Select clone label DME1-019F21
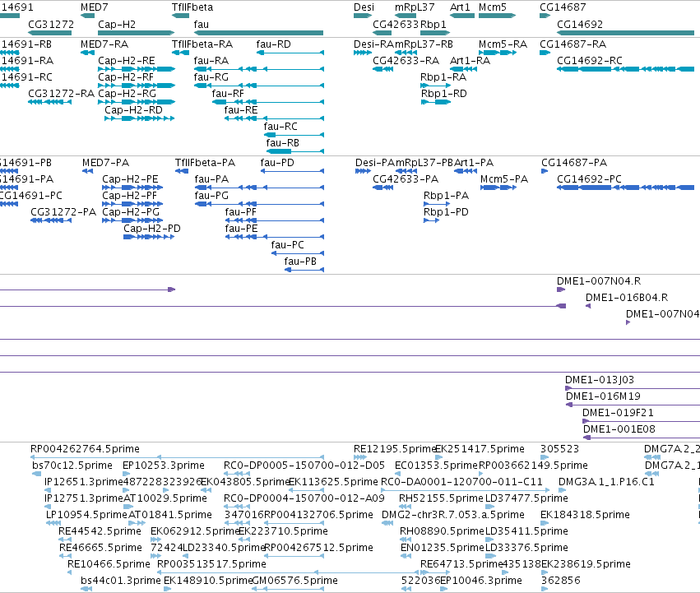Image resolution: width=700 pixels, height=593 pixels. pos(618,413)
